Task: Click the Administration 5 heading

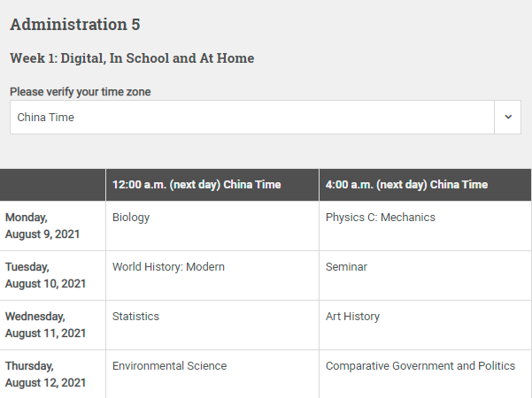Action: coord(75,25)
